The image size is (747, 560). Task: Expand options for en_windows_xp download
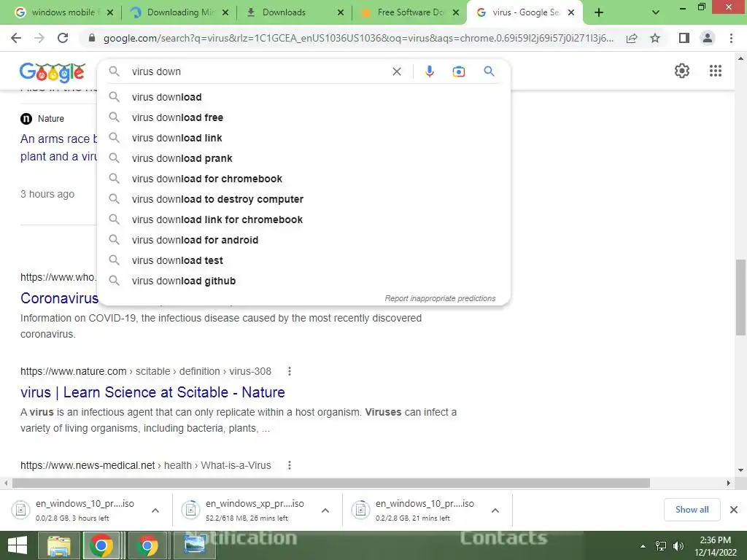325,510
